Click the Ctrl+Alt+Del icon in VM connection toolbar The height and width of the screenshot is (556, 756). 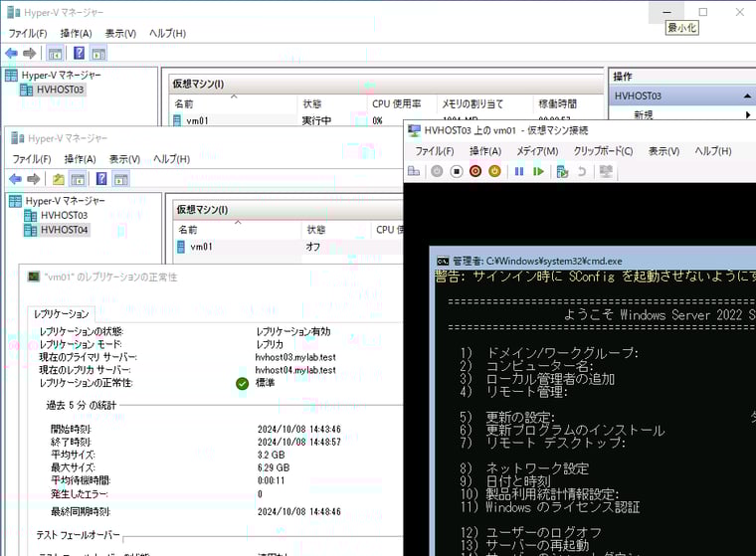[x=414, y=171]
